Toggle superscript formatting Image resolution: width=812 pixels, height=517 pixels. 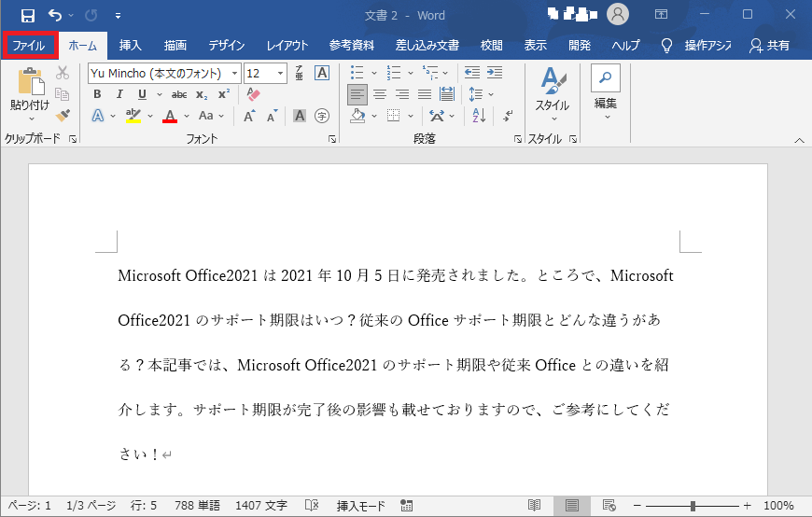point(224,94)
